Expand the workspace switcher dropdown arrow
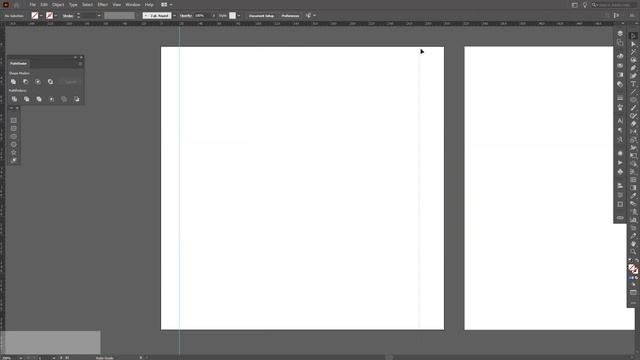Viewport: 640px width, 360px height. (171, 4)
